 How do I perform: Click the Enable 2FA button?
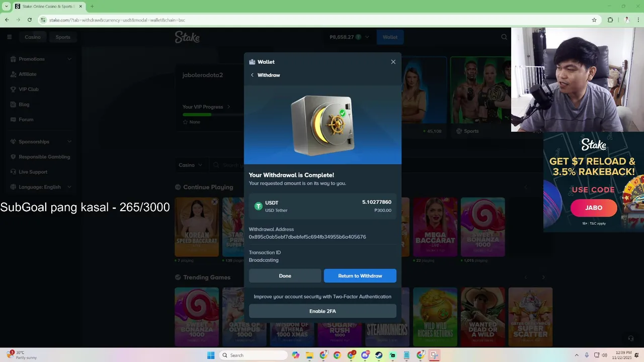[323, 311]
